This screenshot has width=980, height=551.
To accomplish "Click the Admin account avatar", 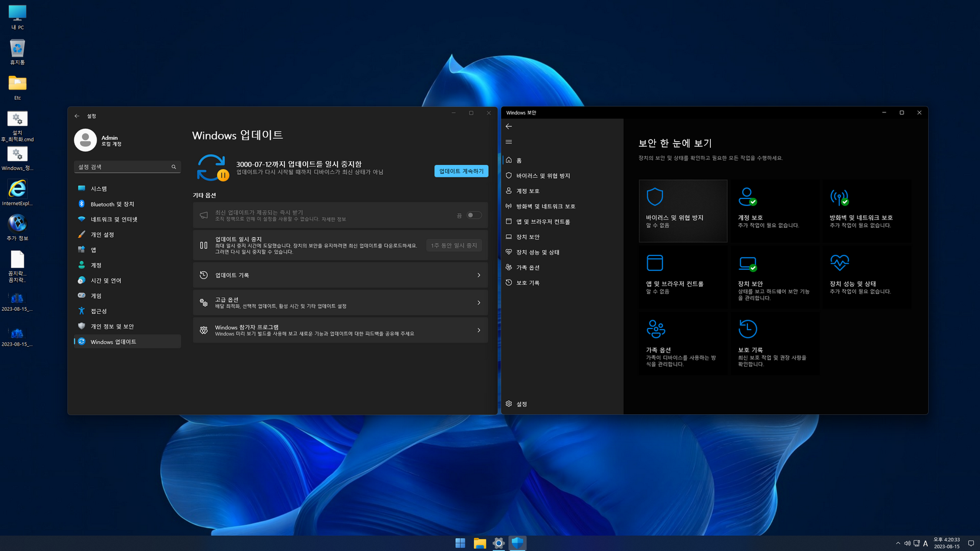I will 85,140.
